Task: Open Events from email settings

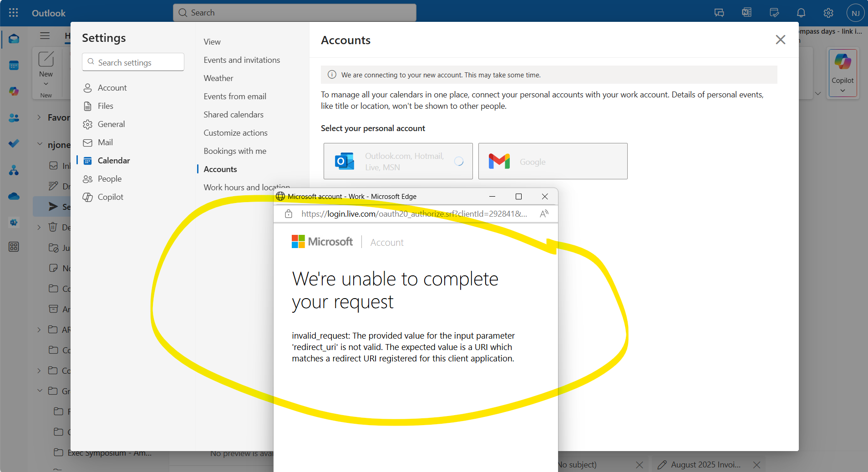Action: pos(235,96)
